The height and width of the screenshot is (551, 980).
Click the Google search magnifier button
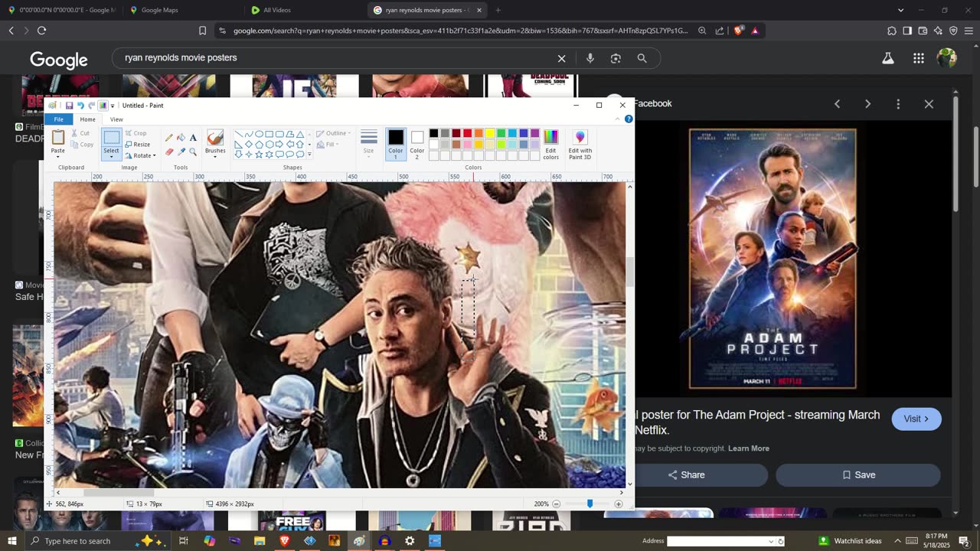click(642, 58)
